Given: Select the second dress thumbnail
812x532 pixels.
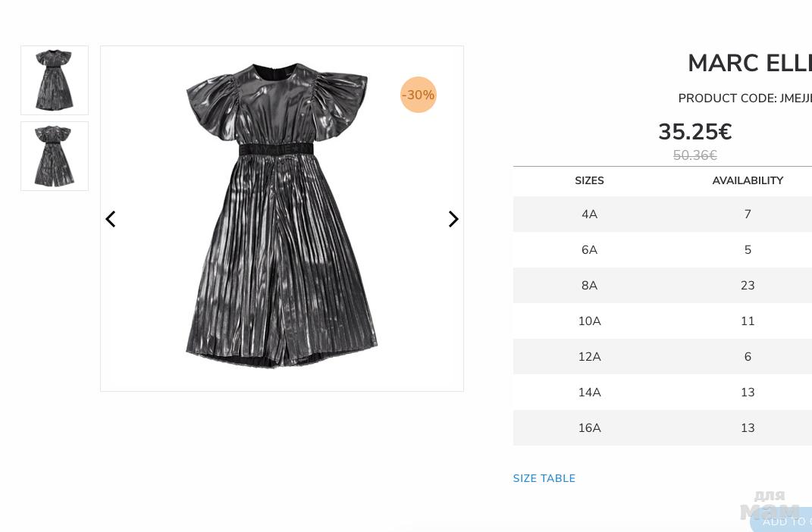Looking at the screenshot, I should 55,156.
